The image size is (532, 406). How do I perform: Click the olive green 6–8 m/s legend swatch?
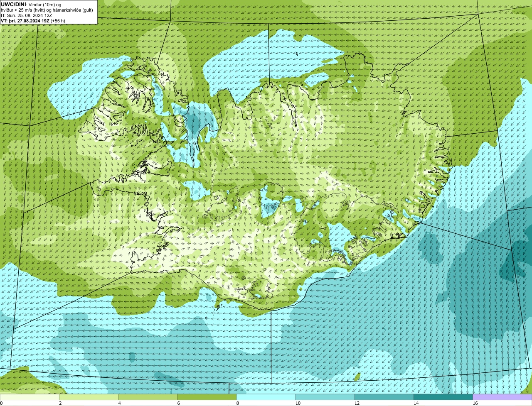point(207,397)
